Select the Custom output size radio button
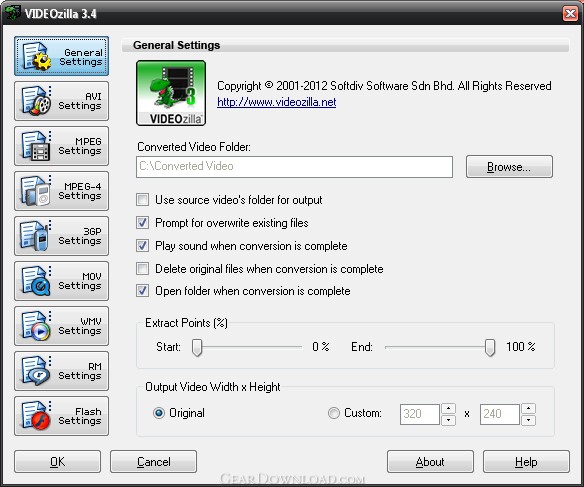Image resolution: width=584 pixels, height=487 pixels. [x=334, y=413]
